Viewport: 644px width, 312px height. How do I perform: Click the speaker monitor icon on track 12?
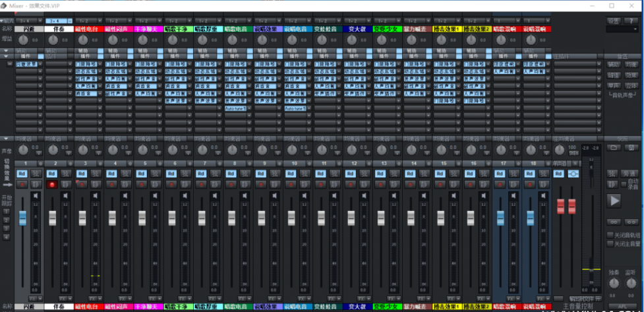[x=365, y=196]
